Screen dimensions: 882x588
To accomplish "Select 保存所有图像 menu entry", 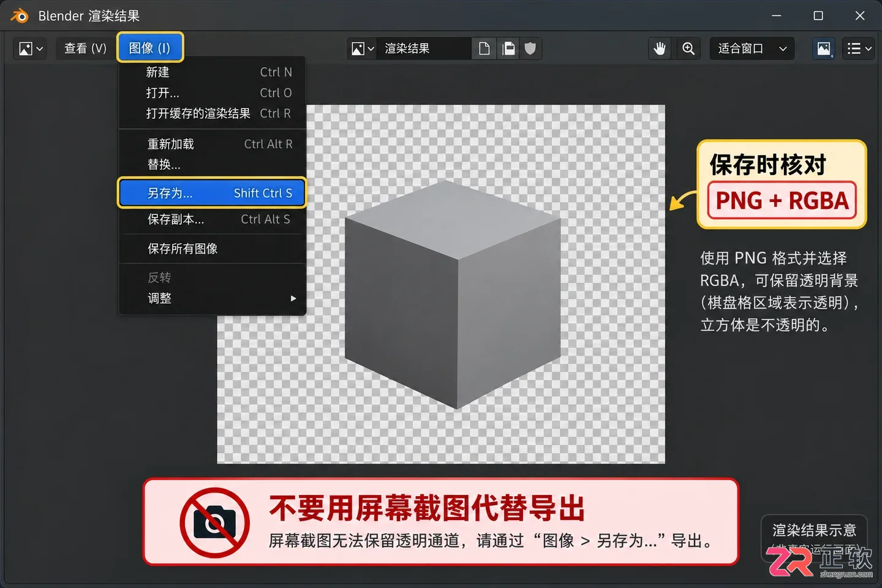I will [212, 249].
